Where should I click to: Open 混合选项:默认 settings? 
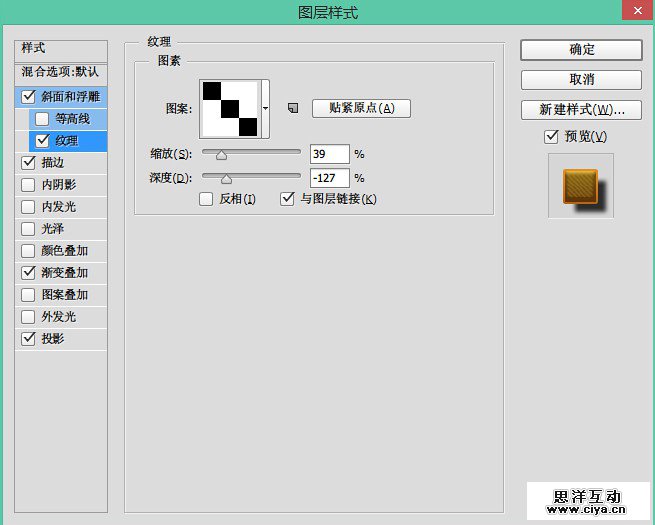61,72
